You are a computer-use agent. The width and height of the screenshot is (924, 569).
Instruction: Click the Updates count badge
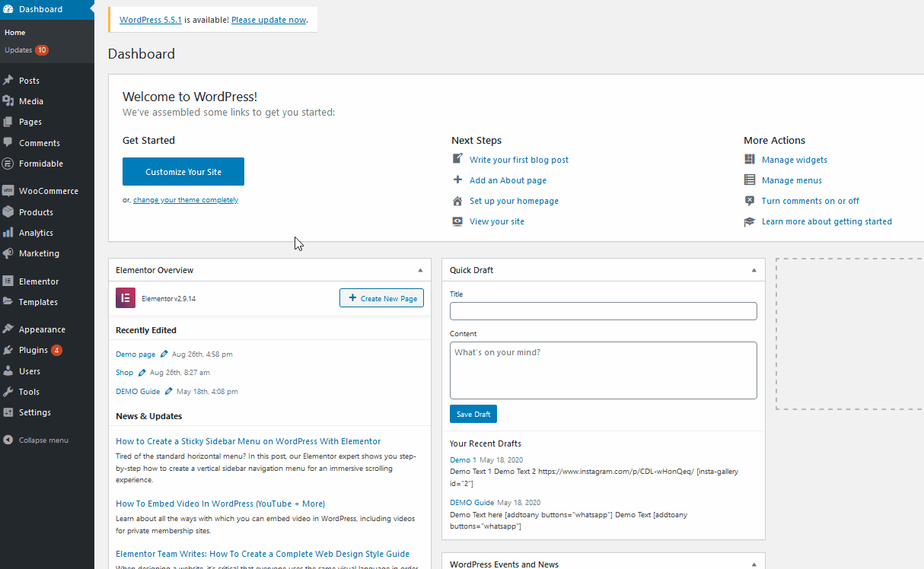point(42,50)
